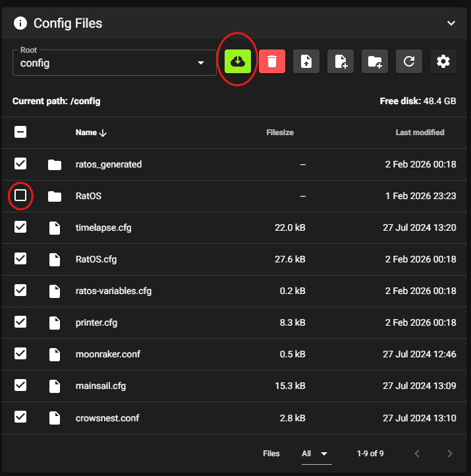Click the 27 Jul 2024 12:46 date

pos(420,354)
